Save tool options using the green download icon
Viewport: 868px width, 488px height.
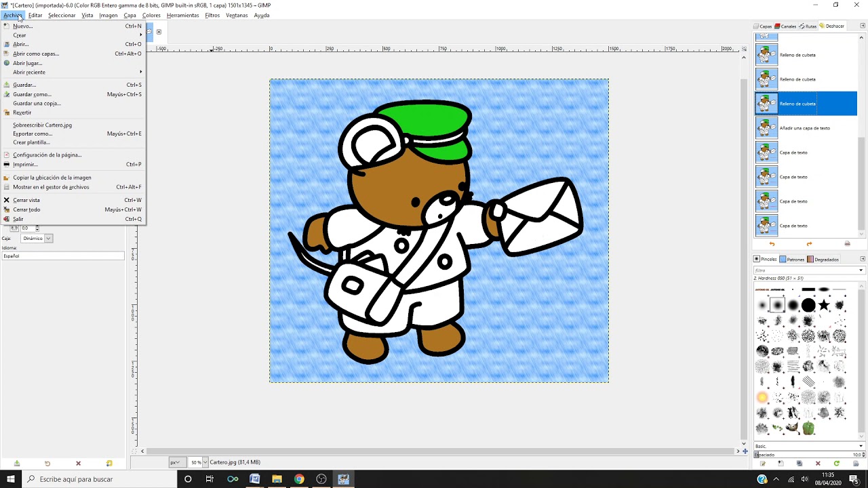(x=16, y=464)
